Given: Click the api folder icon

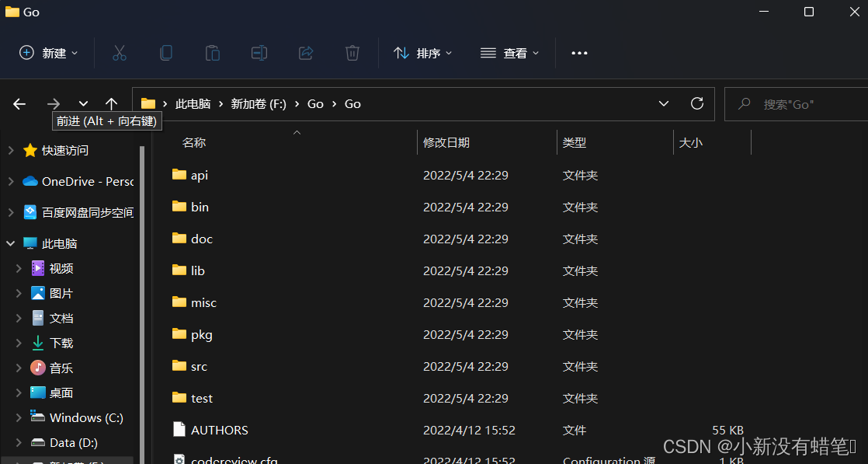Looking at the screenshot, I should pyautogui.click(x=179, y=175).
